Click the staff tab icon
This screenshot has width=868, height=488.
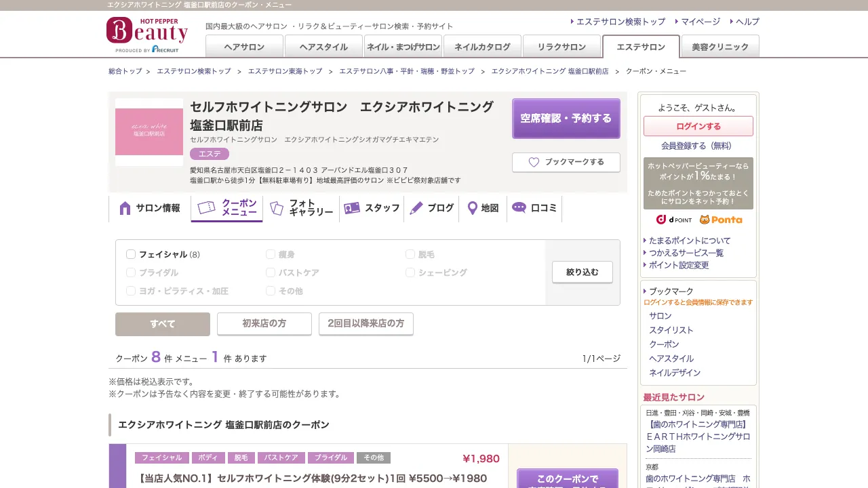(351, 208)
